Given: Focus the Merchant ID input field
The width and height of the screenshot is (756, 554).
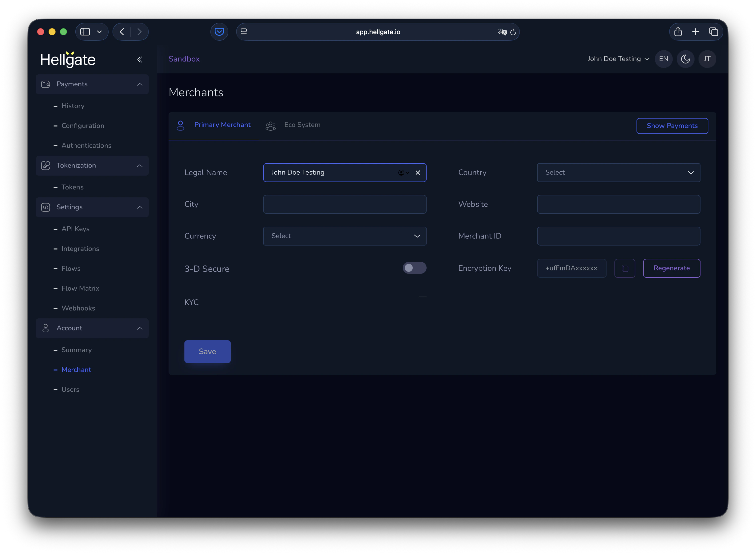Looking at the screenshot, I should [x=619, y=236].
